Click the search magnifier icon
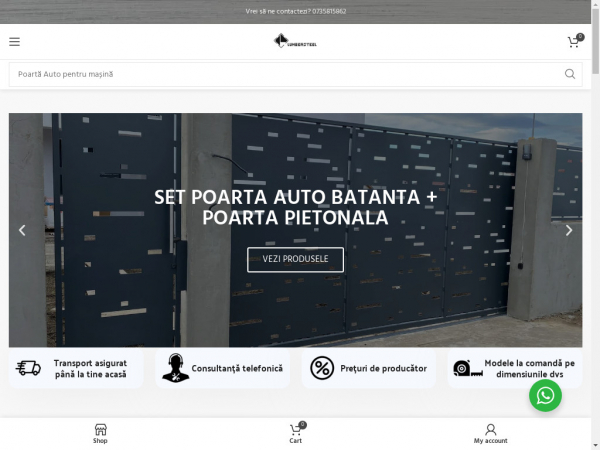The image size is (600, 450). click(x=570, y=74)
